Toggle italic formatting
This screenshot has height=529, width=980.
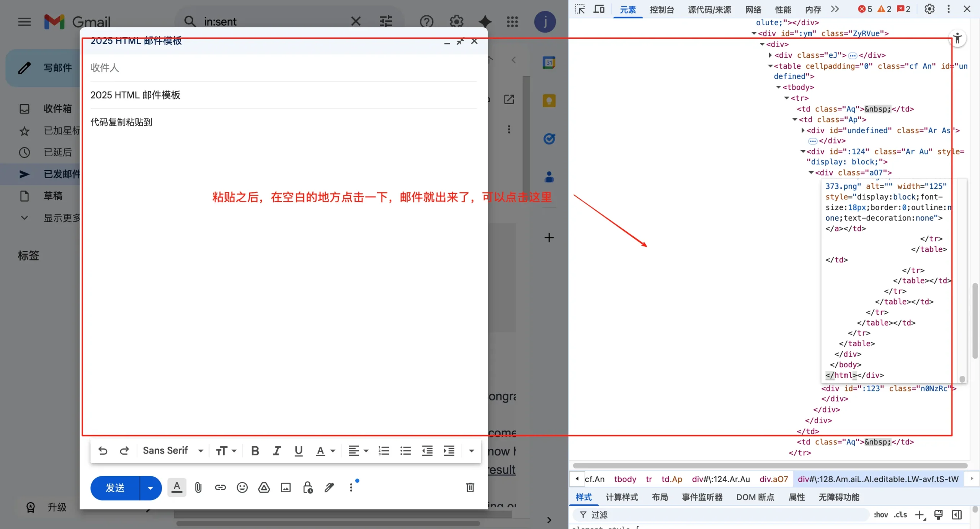(x=276, y=450)
